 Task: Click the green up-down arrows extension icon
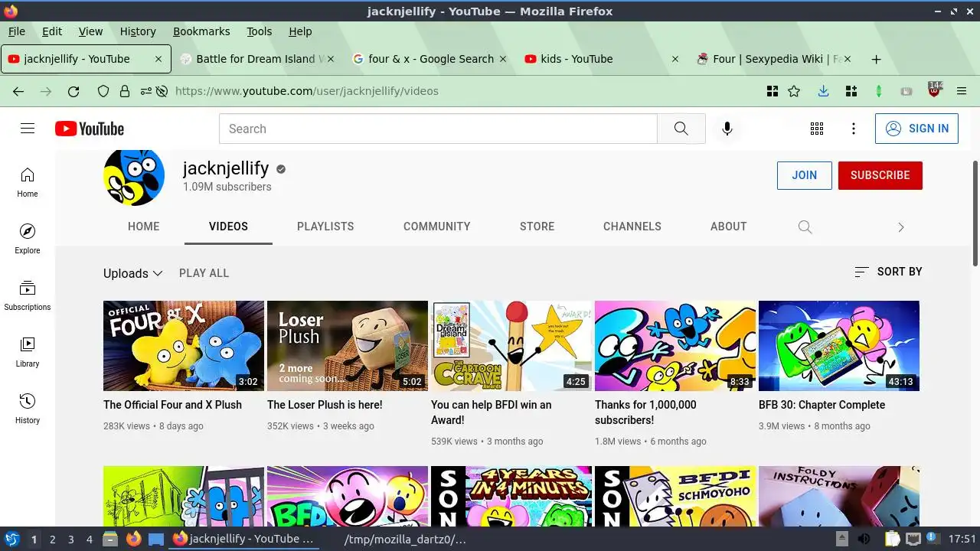tap(879, 91)
